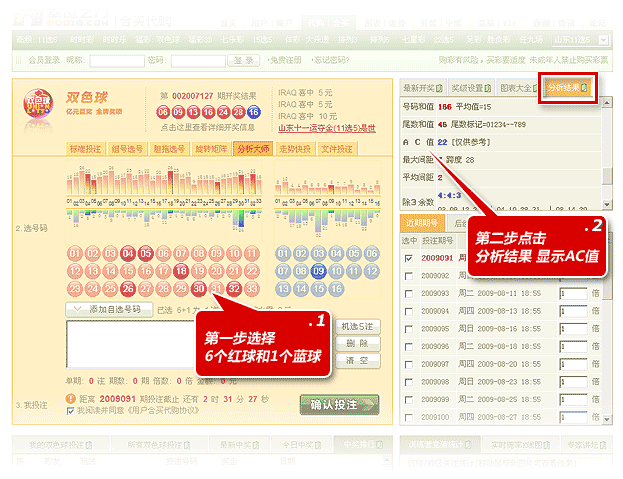Open the 山东11选5 dropdown arrow
The width and height of the screenshot is (623, 479).
604,40
